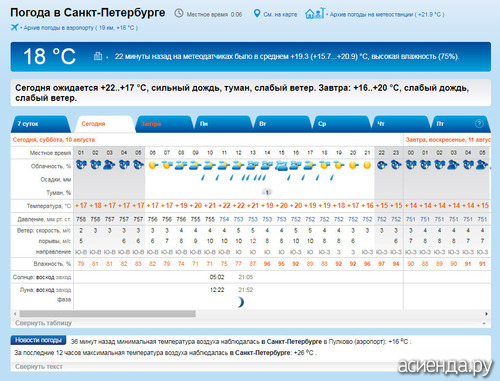Click the "18 °C" current temperature
This screenshot has height=381, width=500.
tap(49, 56)
